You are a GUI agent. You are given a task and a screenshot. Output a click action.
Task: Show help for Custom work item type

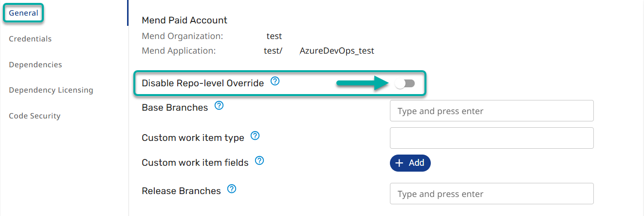coord(255,136)
